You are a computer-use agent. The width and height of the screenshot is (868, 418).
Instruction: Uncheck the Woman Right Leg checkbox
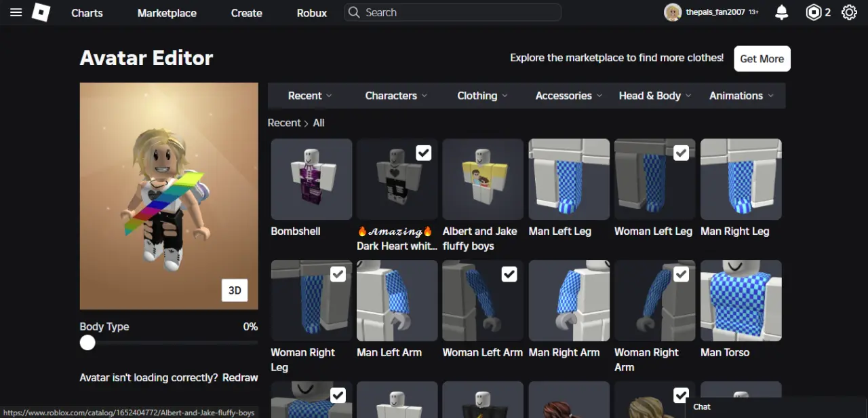click(338, 274)
